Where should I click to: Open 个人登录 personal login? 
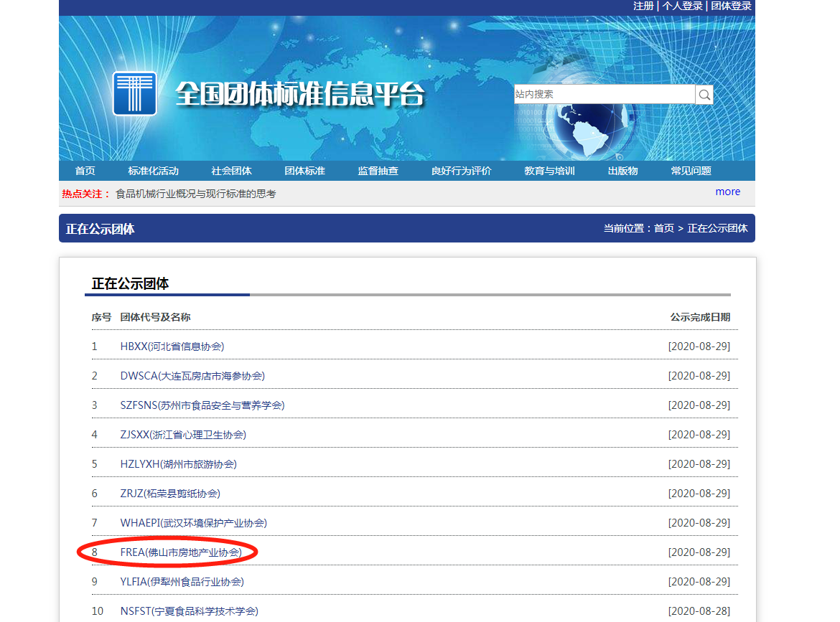click(682, 6)
